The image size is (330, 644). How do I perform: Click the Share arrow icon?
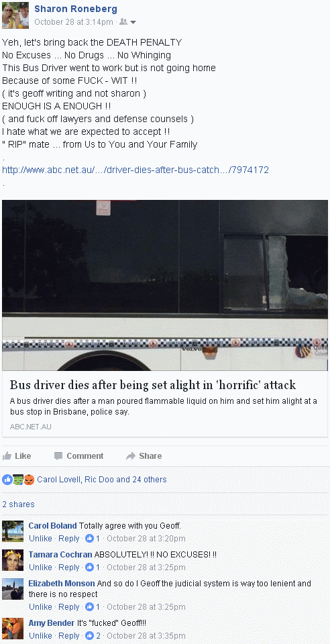click(131, 456)
